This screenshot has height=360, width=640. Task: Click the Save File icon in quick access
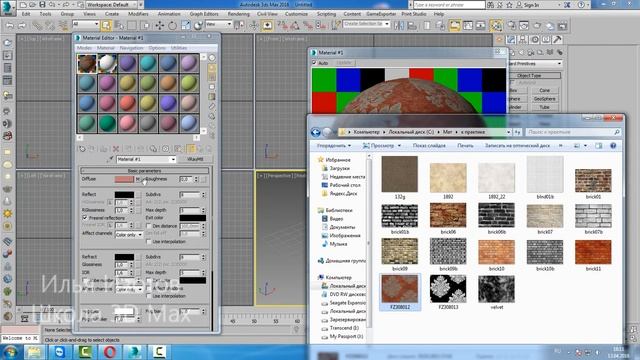[x=42, y=5]
